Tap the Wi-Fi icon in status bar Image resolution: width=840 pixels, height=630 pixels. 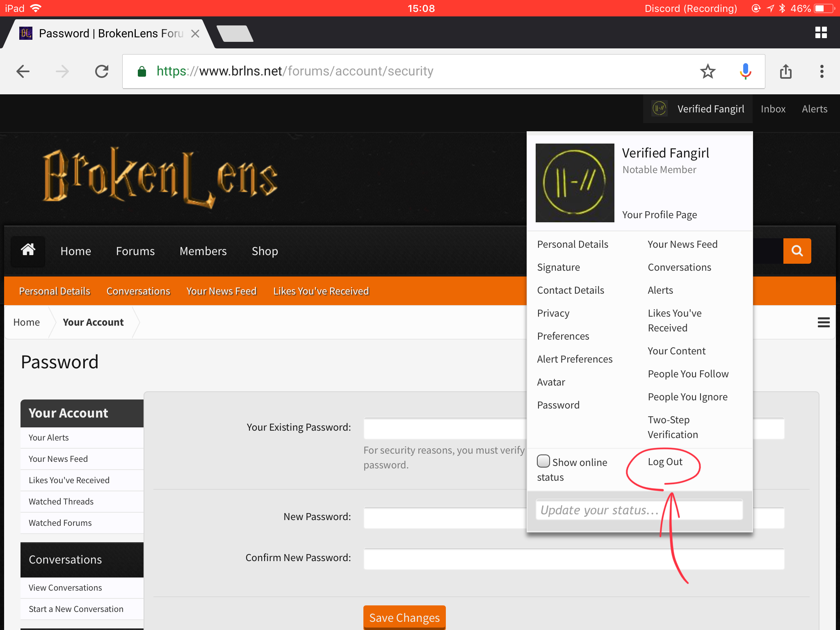pos(36,8)
